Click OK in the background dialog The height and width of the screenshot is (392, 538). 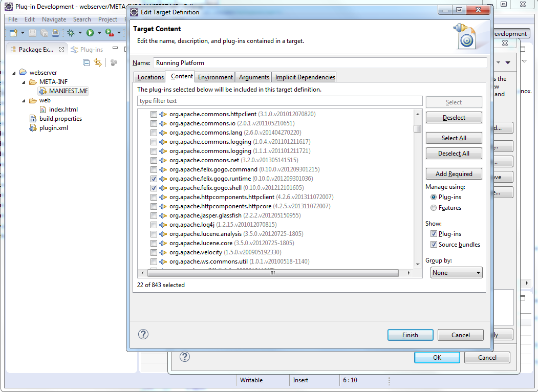(437, 357)
